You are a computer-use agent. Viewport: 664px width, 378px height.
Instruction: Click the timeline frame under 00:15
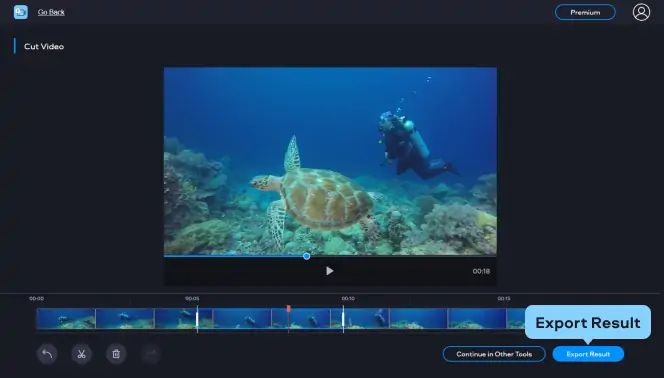[477, 318]
